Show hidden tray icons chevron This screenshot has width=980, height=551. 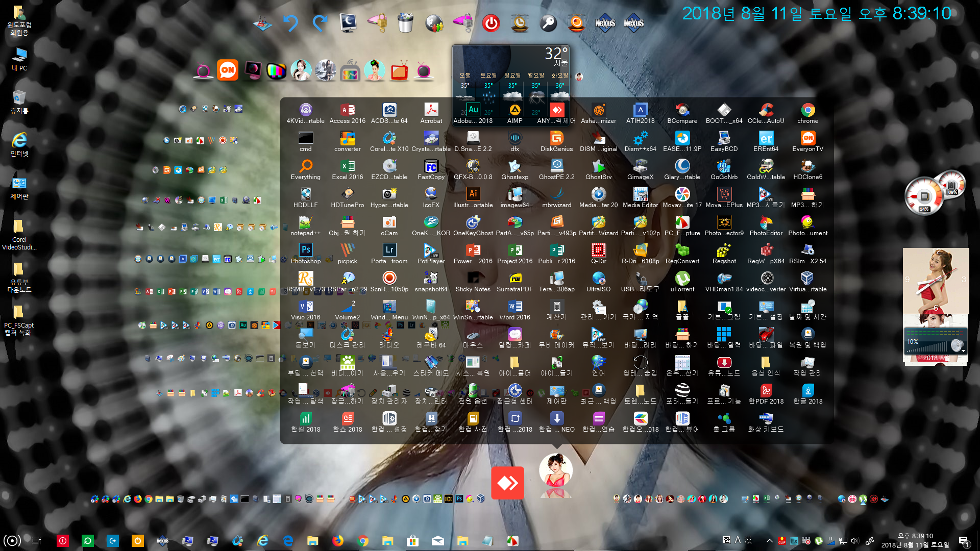769,541
